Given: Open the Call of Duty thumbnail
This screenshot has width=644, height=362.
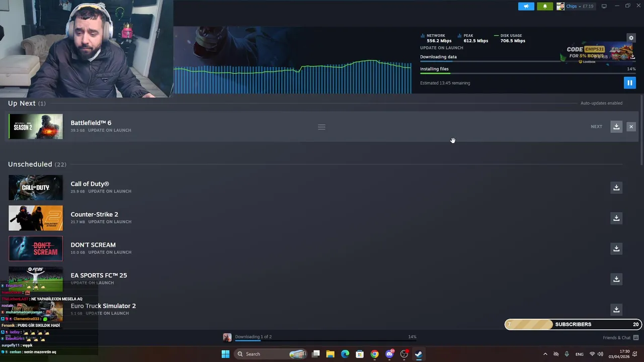Looking at the screenshot, I should pyautogui.click(x=36, y=188).
